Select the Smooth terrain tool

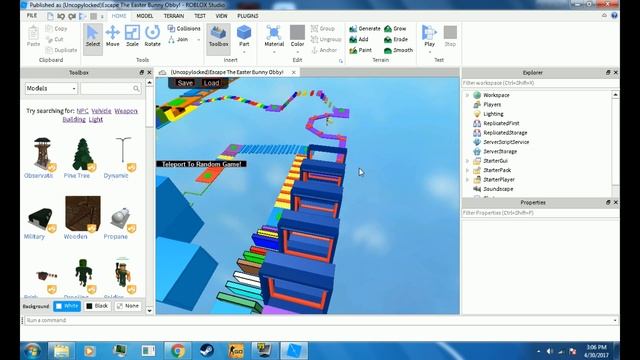coord(398,50)
